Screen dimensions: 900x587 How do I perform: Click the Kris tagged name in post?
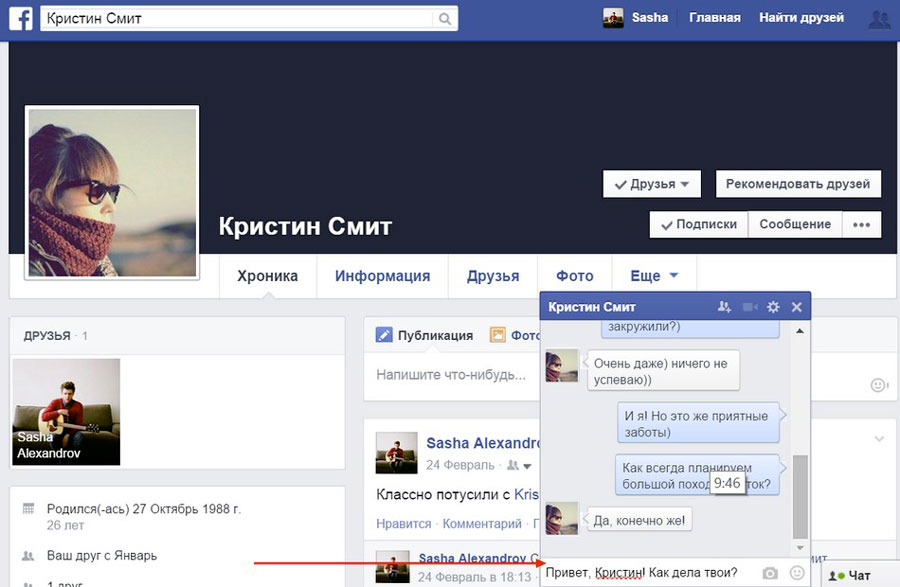[526, 494]
